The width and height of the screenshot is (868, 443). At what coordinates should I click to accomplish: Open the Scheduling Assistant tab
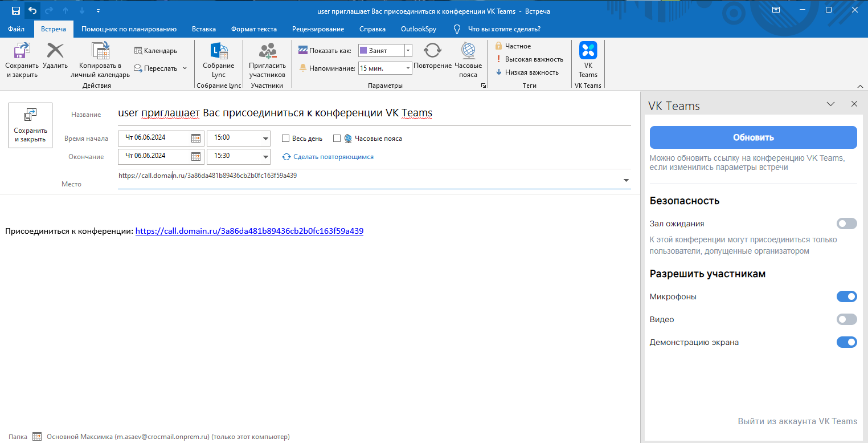coord(129,29)
